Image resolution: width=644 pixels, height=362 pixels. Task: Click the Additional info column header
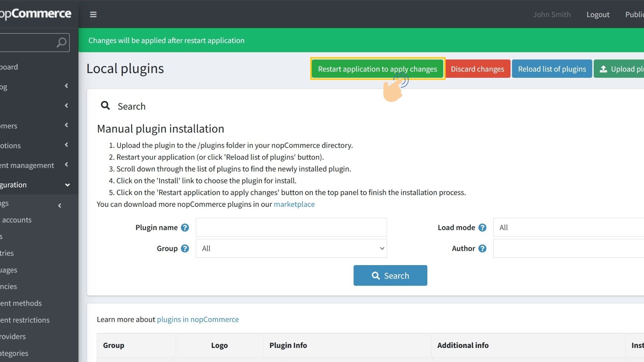[x=463, y=345]
